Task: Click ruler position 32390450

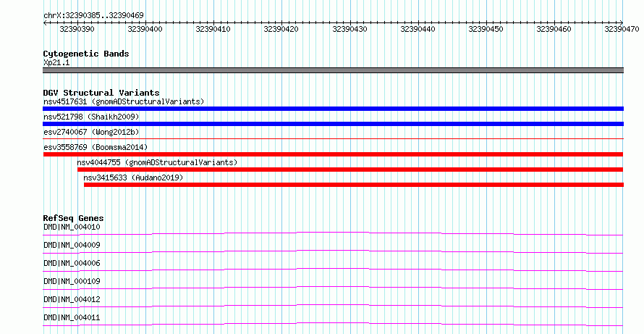Action: click(x=486, y=29)
